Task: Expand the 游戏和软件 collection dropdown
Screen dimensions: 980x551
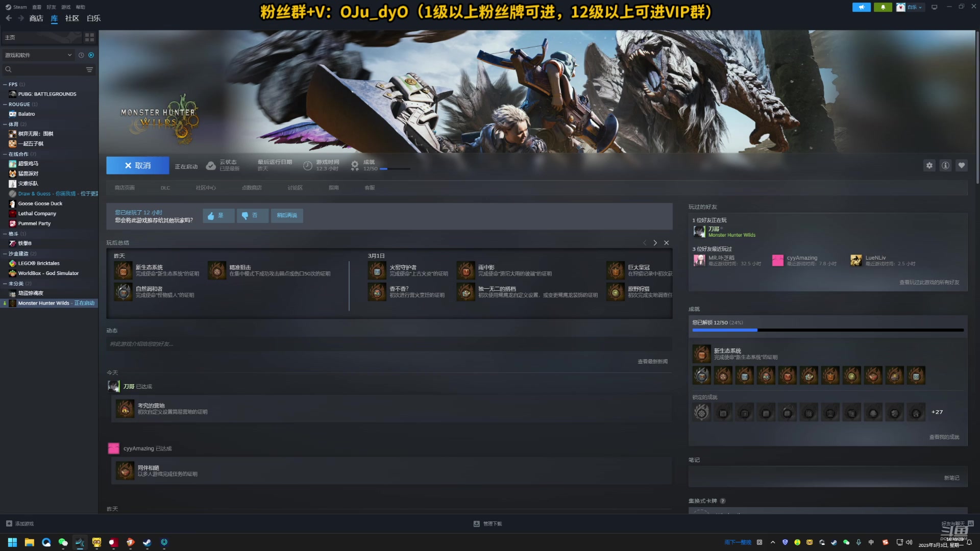Action: point(38,55)
